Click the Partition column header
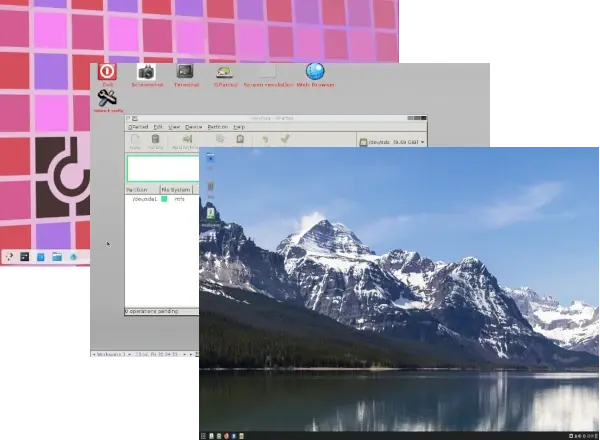600x440 pixels. point(142,190)
